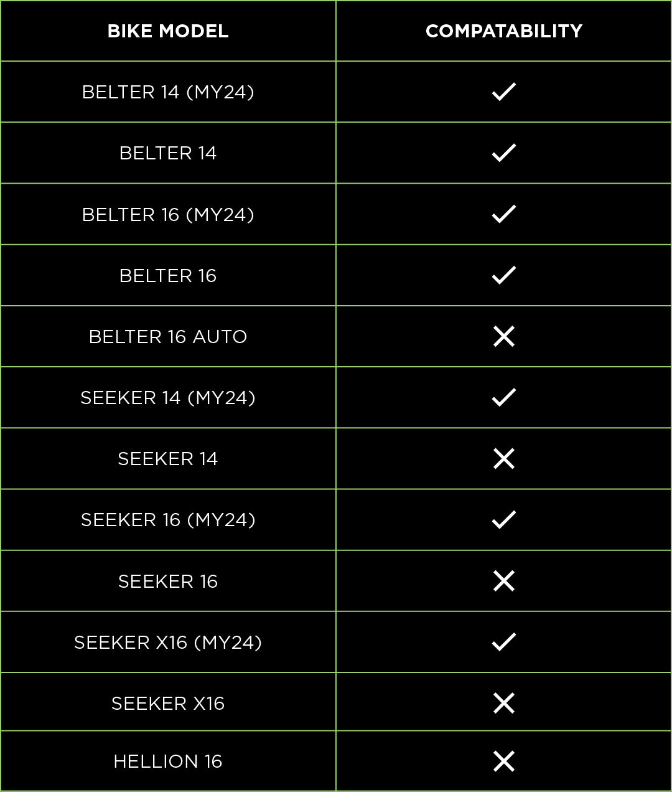Screen dimensions: 672x792
Task: Click the X icon for Belter 16 Auto
Action: (x=503, y=336)
